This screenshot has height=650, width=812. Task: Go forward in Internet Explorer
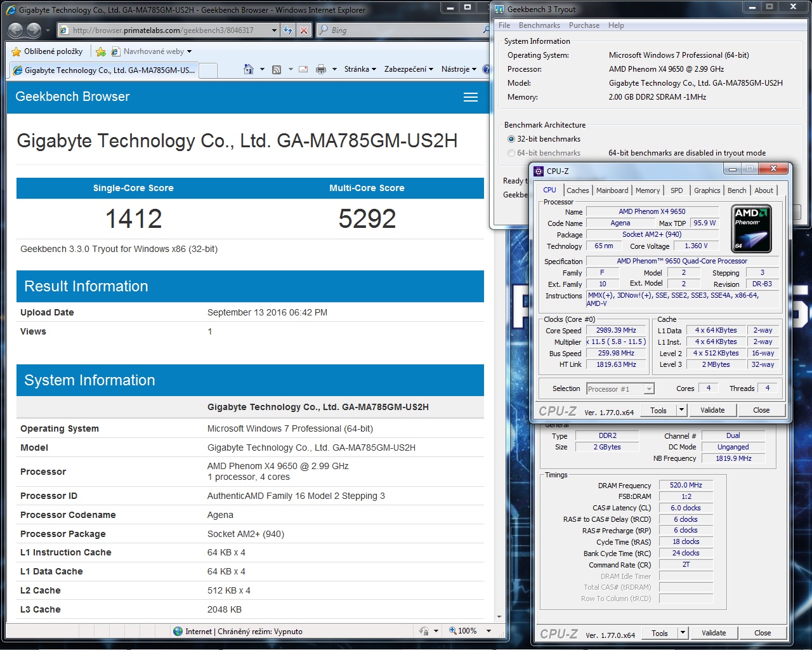34,30
